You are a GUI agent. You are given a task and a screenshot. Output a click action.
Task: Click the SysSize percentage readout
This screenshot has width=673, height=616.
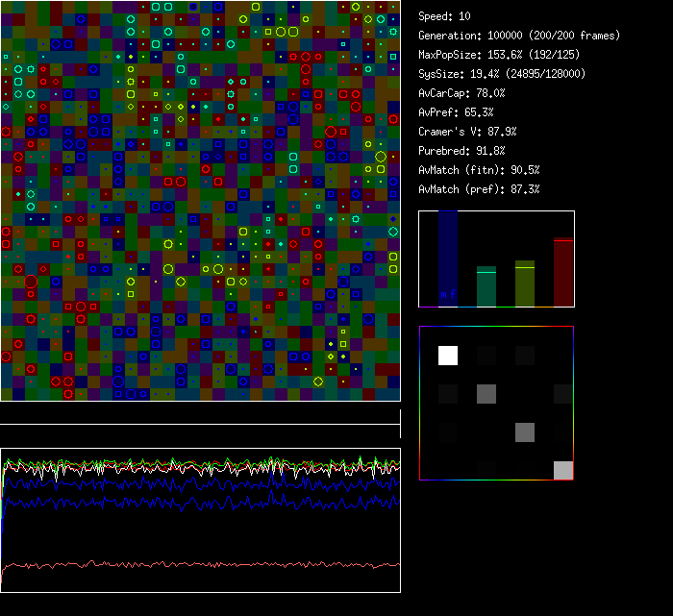click(x=502, y=74)
